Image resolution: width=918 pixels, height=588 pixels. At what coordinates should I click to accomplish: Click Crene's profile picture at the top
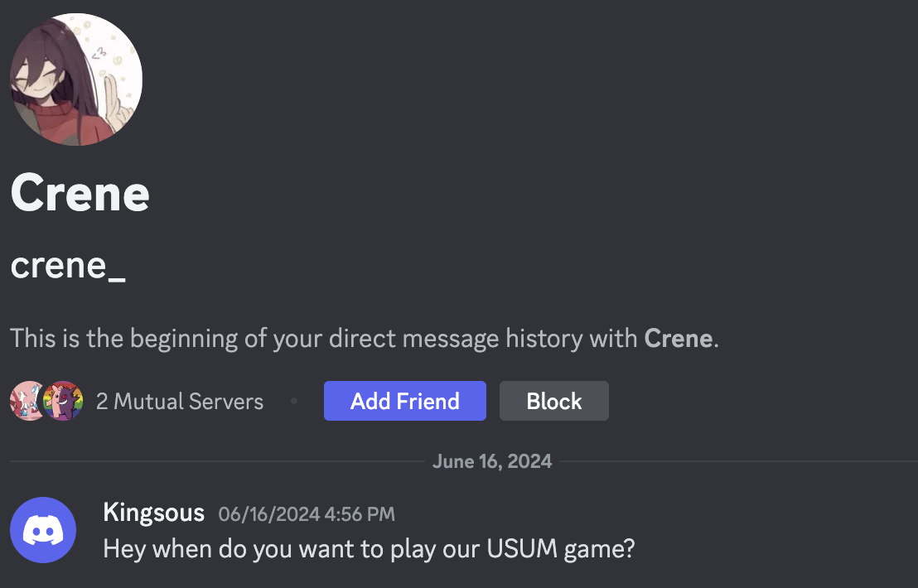coord(76,79)
